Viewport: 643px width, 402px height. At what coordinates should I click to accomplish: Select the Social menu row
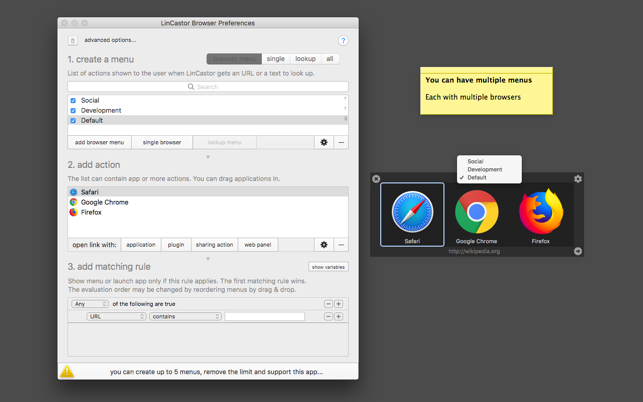[208, 100]
